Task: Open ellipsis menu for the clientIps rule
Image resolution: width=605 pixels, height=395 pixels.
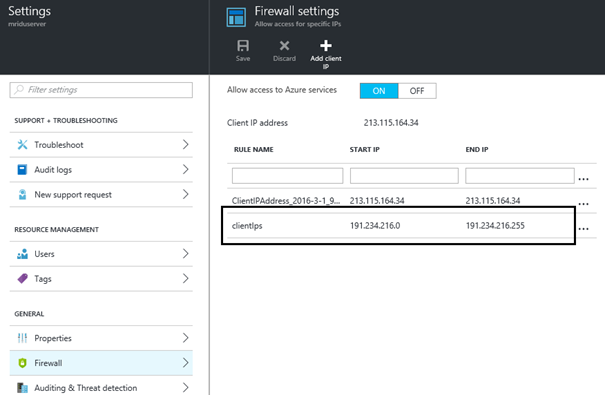Action: (x=583, y=229)
